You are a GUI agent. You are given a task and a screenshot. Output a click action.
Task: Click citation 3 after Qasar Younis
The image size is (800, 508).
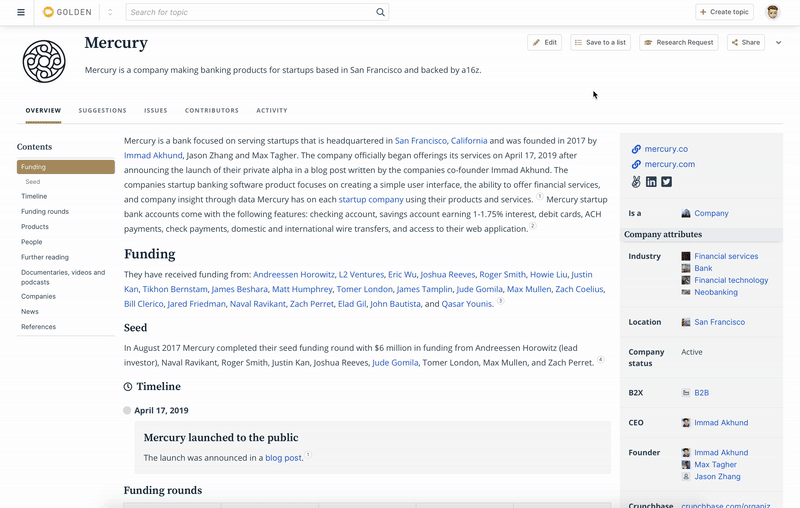click(501, 301)
